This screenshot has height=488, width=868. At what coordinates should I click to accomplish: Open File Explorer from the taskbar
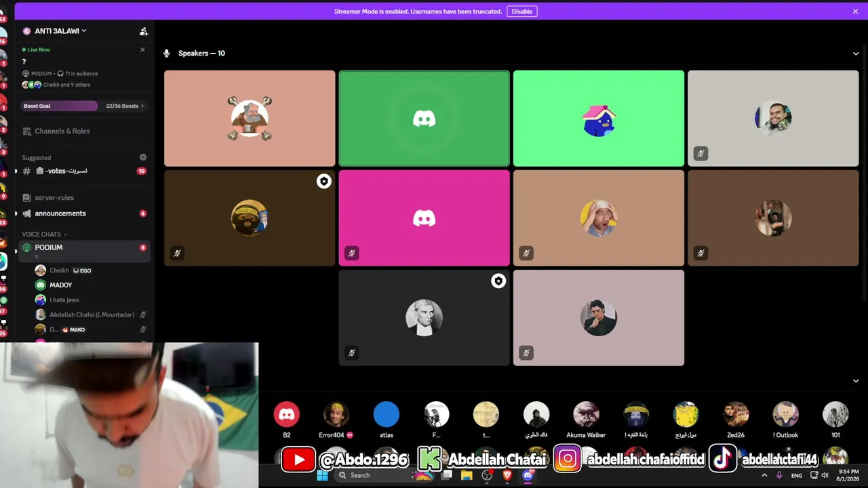[467, 475]
